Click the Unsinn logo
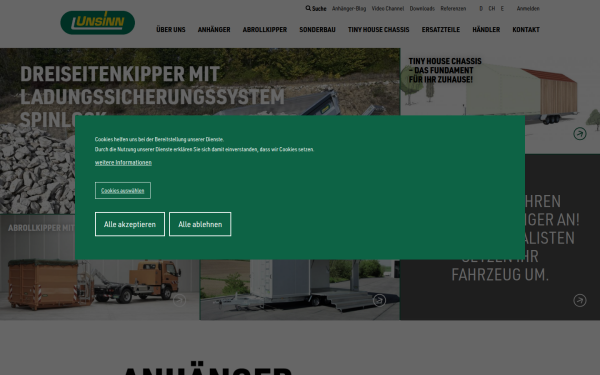This screenshot has height=375, width=600. [98, 23]
